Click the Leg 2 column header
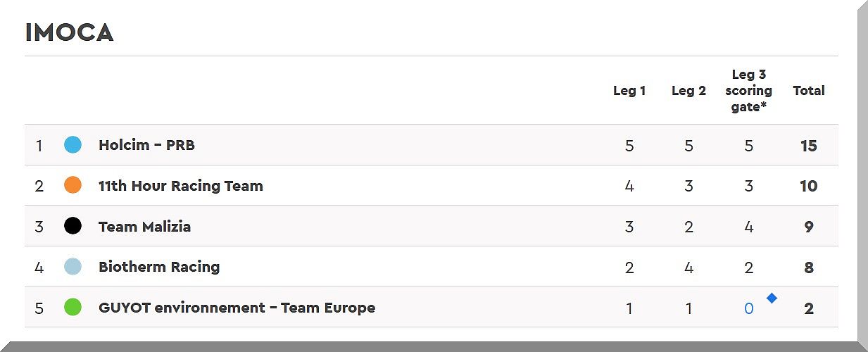The image size is (868, 352). pyautogui.click(x=688, y=91)
